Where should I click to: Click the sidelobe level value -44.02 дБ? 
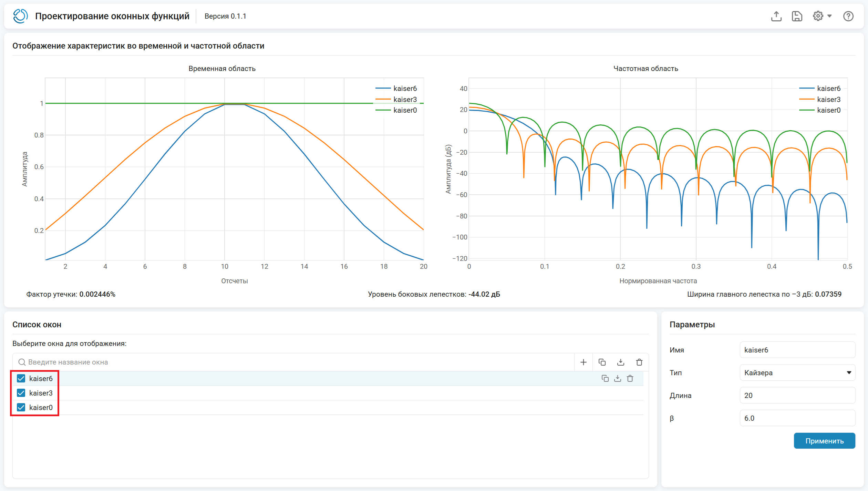coord(484,294)
